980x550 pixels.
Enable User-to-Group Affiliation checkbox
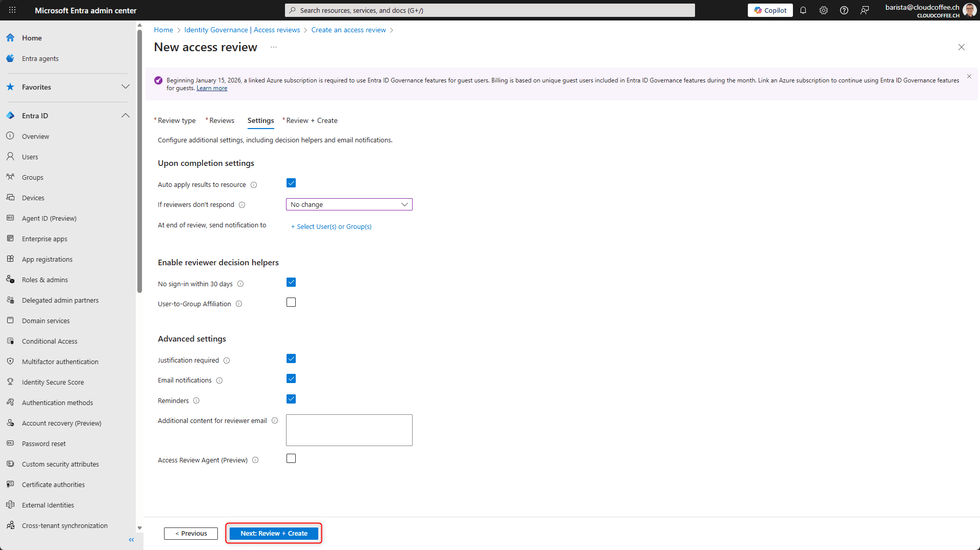(x=291, y=303)
